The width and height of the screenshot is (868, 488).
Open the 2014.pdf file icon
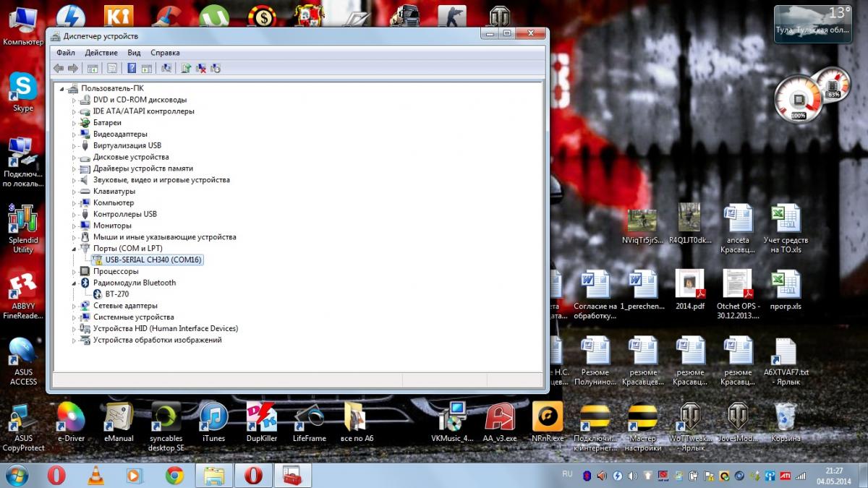point(689,290)
